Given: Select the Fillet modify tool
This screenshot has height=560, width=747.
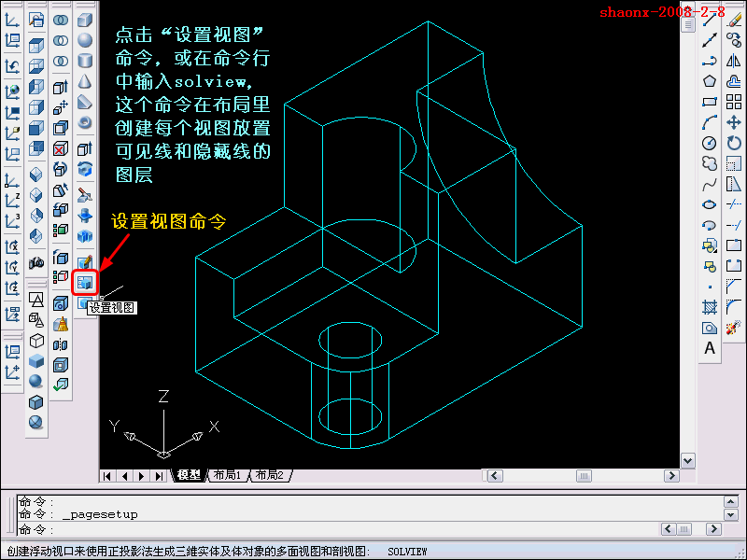Looking at the screenshot, I should point(734,307).
